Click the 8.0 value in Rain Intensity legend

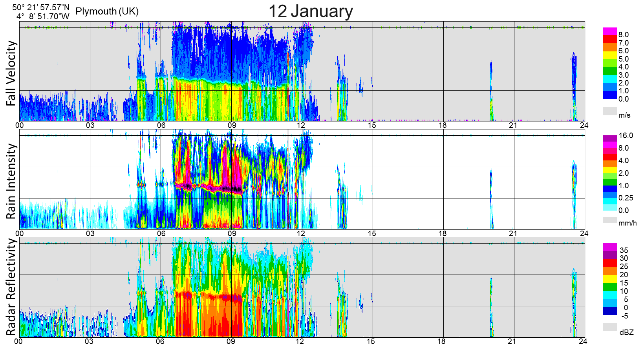tap(624, 148)
